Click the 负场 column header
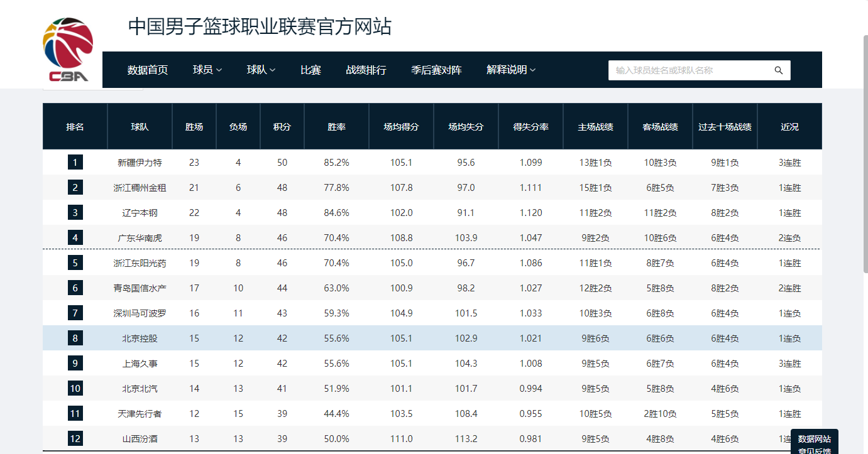 coord(238,126)
